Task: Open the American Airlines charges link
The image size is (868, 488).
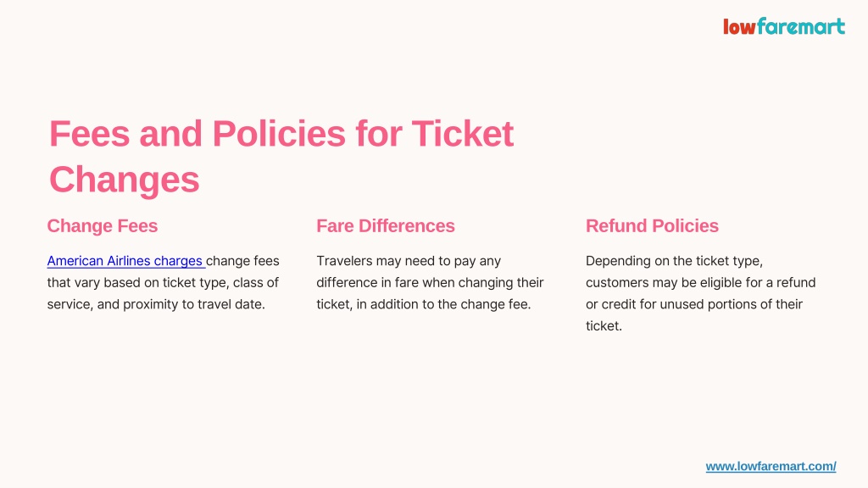Action: coord(126,261)
